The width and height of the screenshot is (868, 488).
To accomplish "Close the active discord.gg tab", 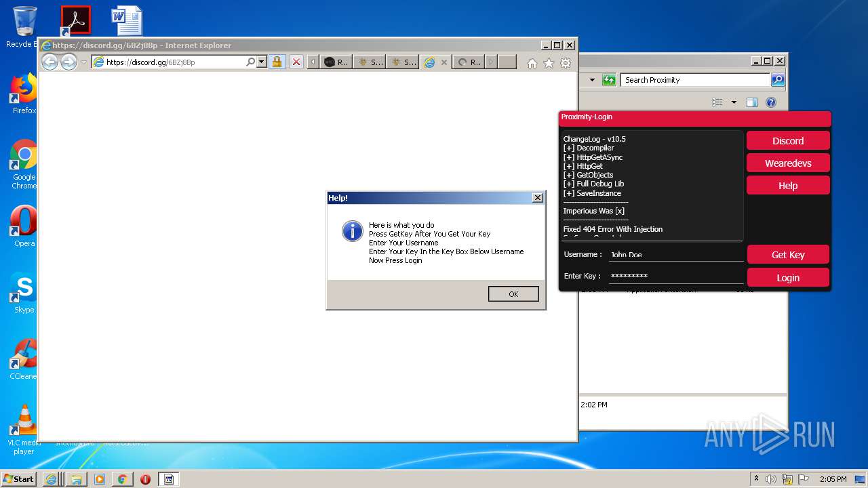I will click(x=444, y=62).
